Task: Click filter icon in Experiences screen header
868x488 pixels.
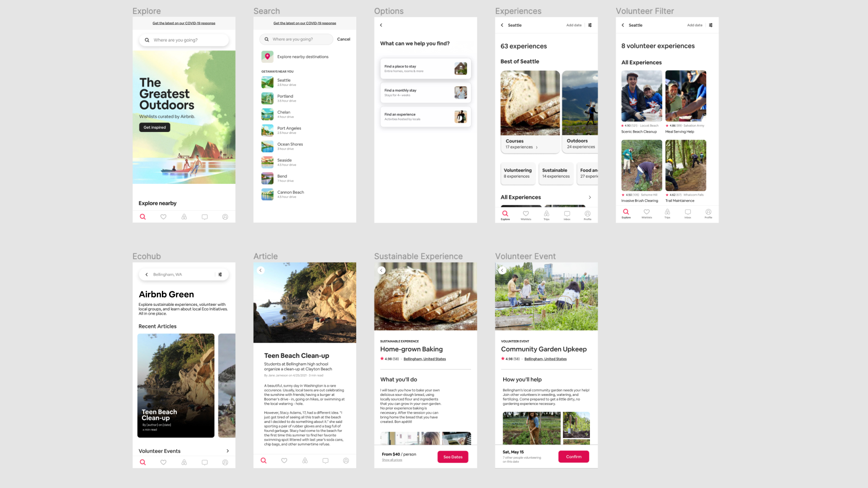Action: pos(590,25)
